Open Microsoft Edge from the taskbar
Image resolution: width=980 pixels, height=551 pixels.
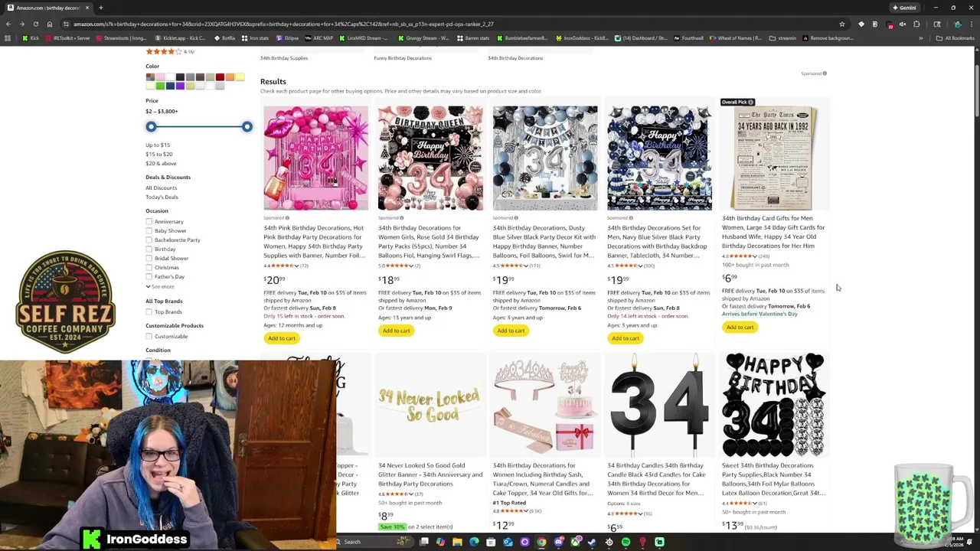click(x=474, y=542)
